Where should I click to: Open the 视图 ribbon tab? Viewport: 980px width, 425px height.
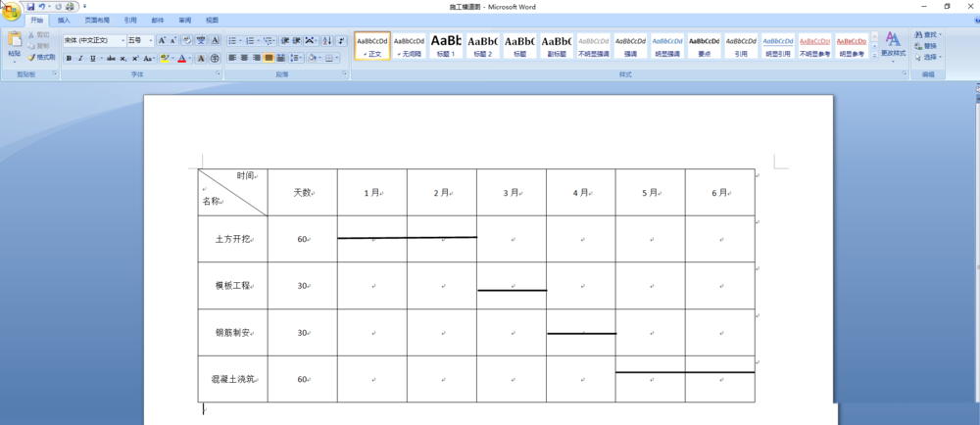click(213, 20)
